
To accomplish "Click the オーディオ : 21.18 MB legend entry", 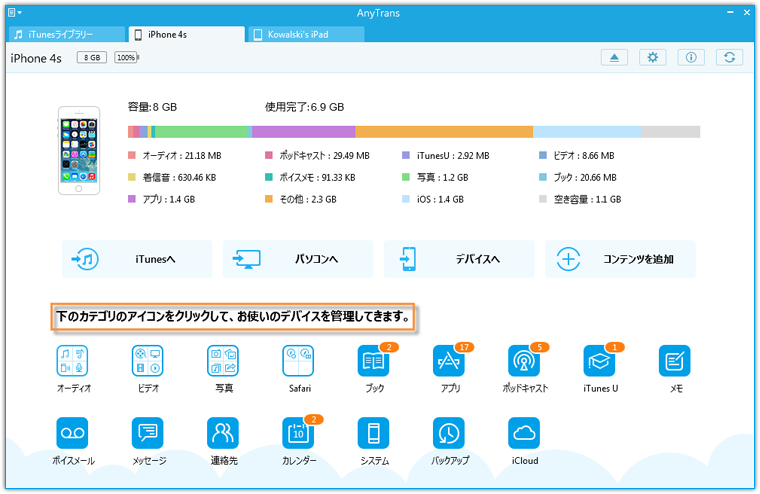I will [174, 156].
